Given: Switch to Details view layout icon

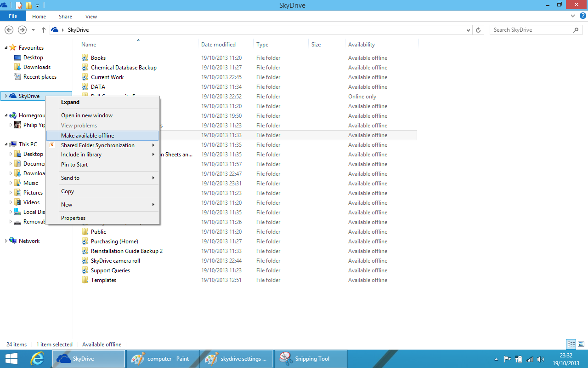Looking at the screenshot, I should [571, 344].
